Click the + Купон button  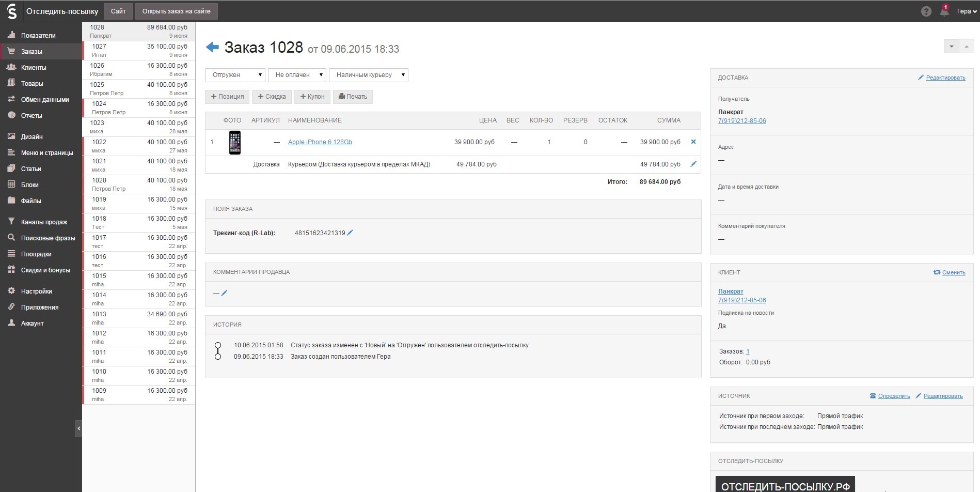pos(312,97)
